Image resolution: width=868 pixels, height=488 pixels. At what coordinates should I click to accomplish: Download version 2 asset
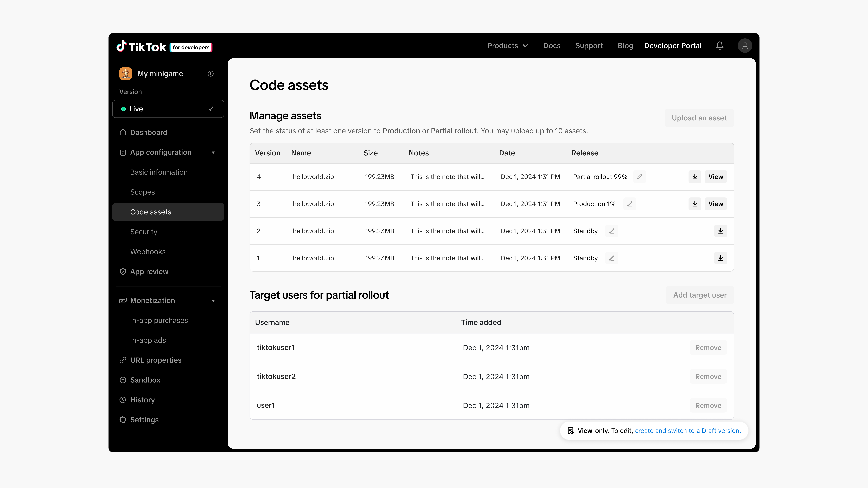tap(720, 231)
